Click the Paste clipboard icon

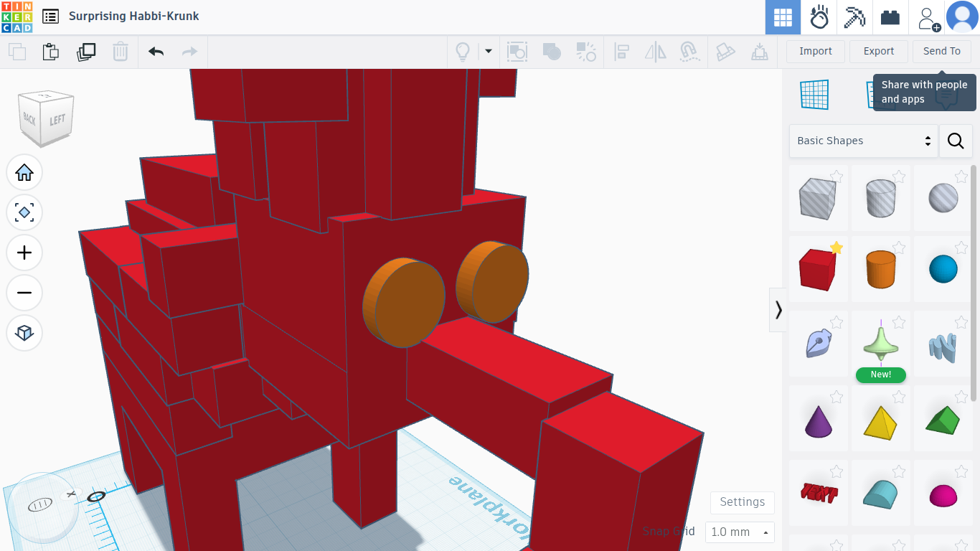pos(50,52)
